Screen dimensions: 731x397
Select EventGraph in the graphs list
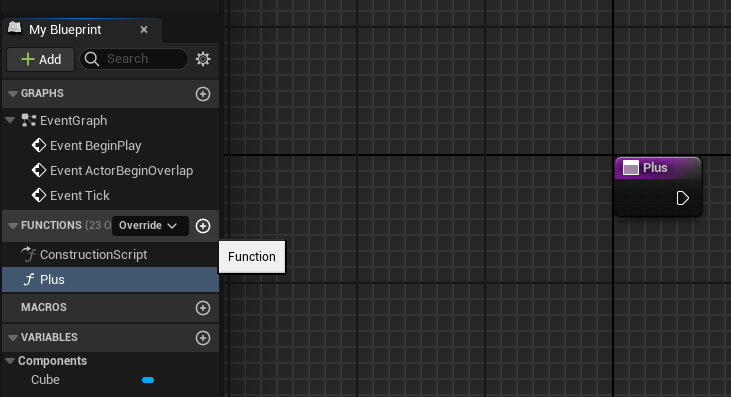[x=74, y=121]
